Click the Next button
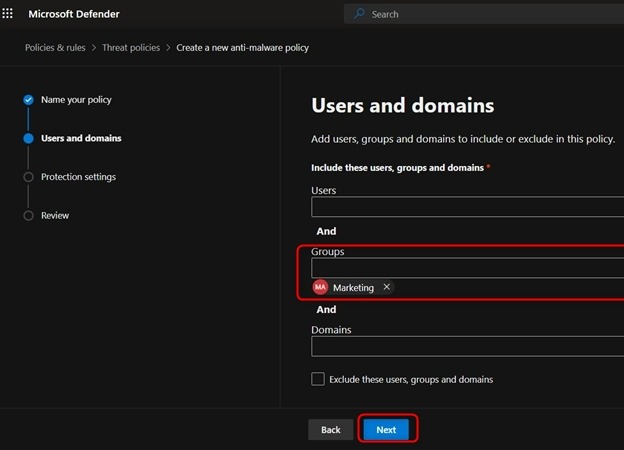624x450 pixels. 386,429
